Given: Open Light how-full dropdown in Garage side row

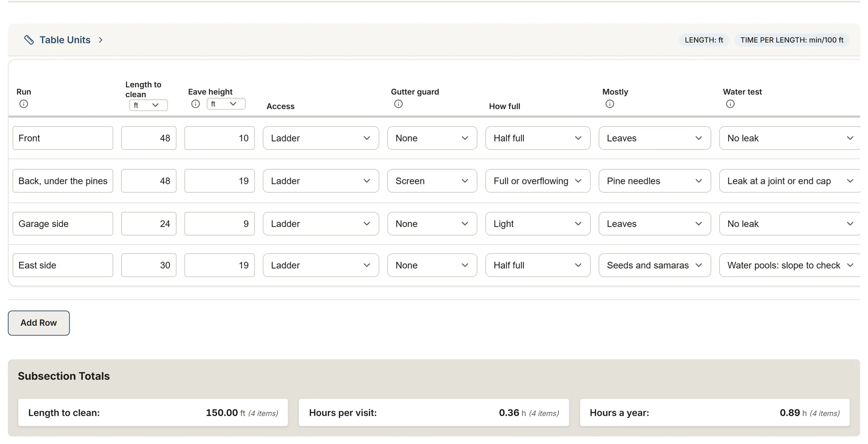Looking at the screenshot, I should click(x=538, y=224).
